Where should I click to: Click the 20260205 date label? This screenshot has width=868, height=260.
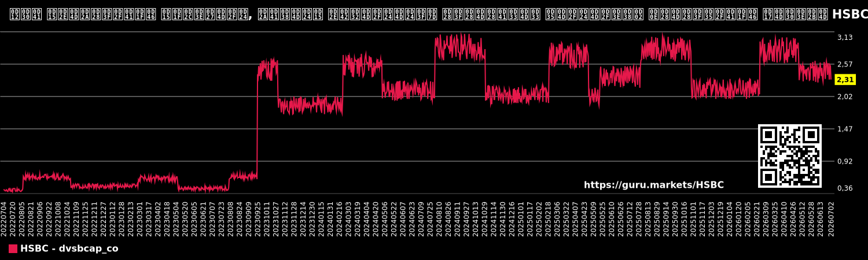749,218
